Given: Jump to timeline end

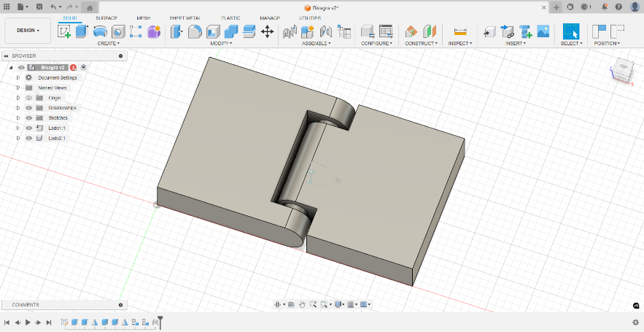Looking at the screenshot, I should point(49,323).
